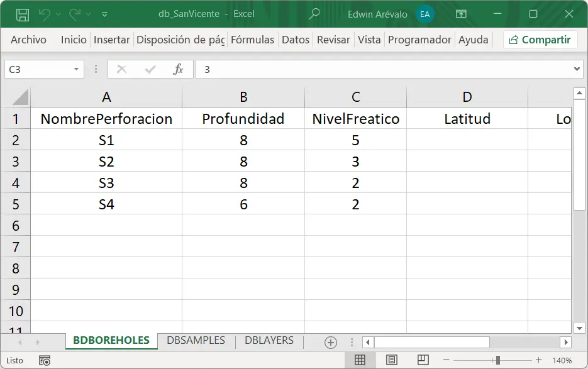This screenshot has width=588, height=369.
Task: Click the Ribbon Display Options icon
Action: [x=461, y=14]
